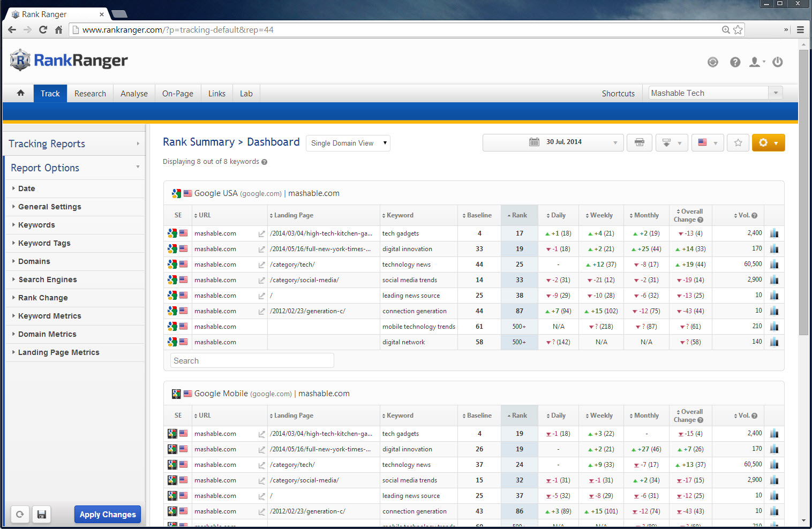Click the help question mark icon in header
Image resolution: width=812 pixels, height=529 pixels.
tap(735, 62)
